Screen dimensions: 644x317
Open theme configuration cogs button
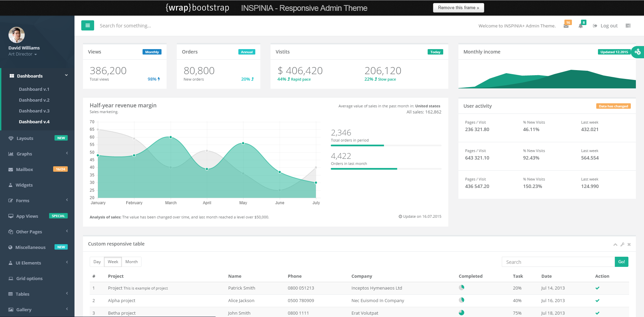pos(638,52)
